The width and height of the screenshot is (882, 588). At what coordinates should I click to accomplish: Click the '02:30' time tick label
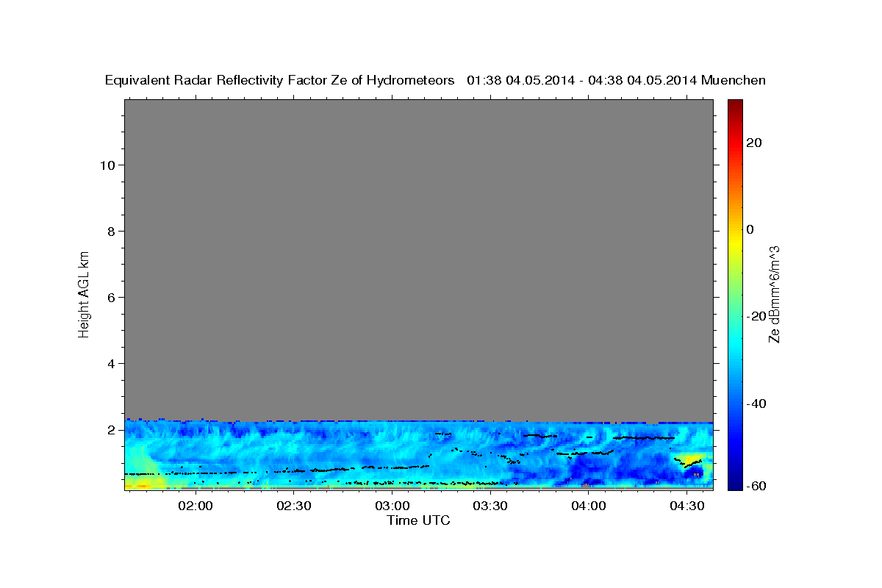[294, 506]
